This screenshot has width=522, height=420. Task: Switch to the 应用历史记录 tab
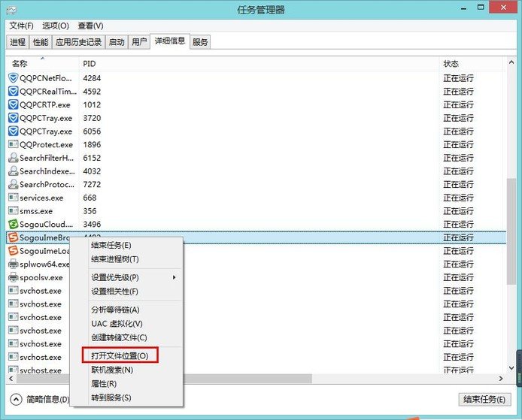pos(78,42)
